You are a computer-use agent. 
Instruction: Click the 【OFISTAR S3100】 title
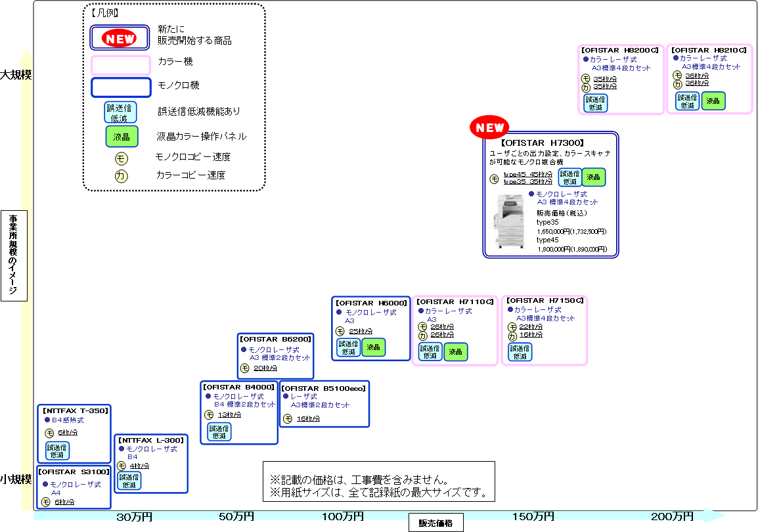74,472
